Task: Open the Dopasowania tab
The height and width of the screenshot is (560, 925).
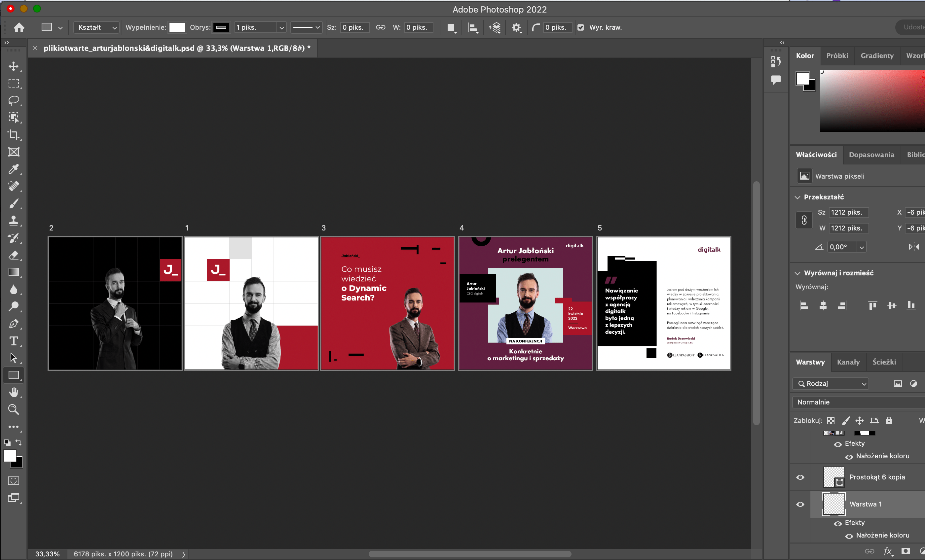Action: (x=872, y=155)
